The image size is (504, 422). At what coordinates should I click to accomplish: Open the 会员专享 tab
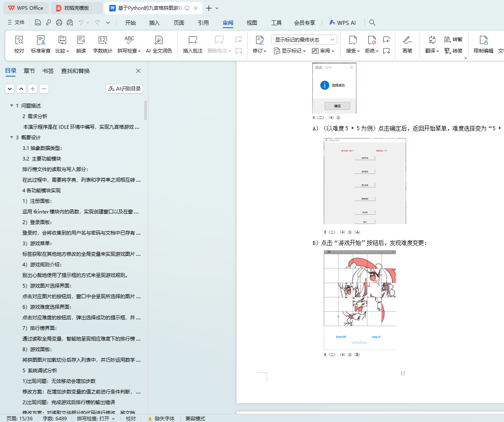pos(305,23)
